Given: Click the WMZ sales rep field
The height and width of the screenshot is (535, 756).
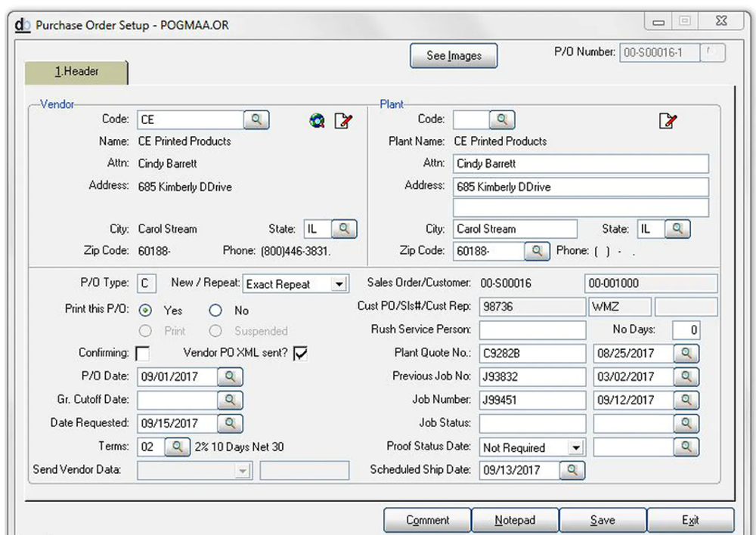Looking at the screenshot, I should (x=620, y=307).
